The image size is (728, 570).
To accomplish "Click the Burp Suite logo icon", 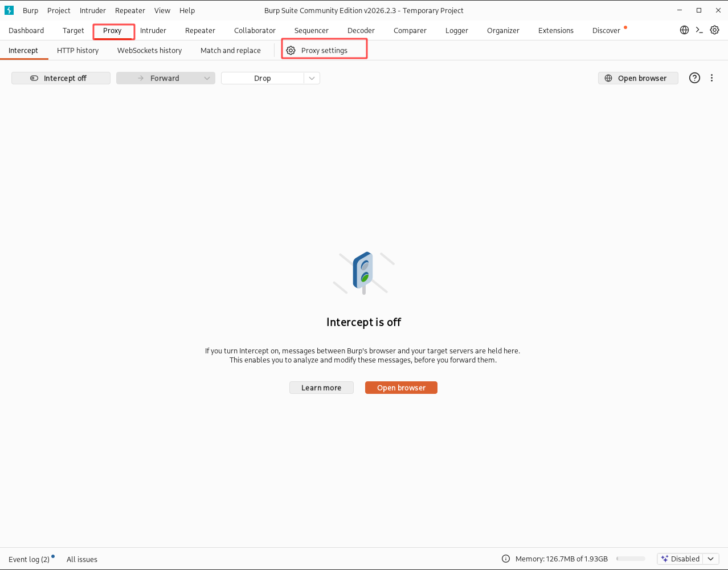I will [x=9, y=10].
